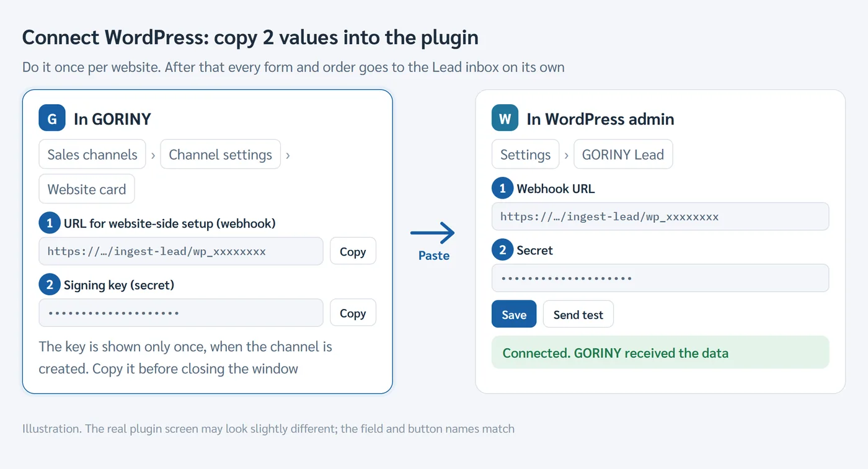Send test from WordPress plugin
The height and width of the screenshot is (469, 868).
578,315
